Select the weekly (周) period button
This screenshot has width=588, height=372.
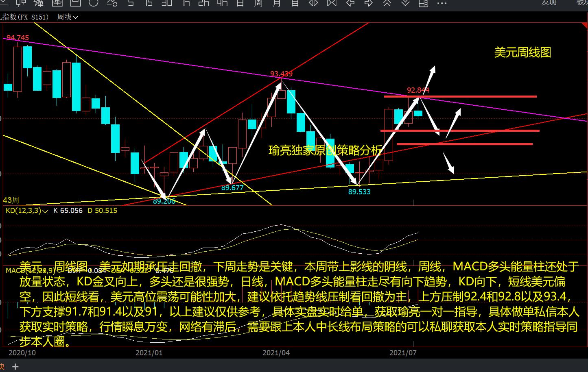click(258, 3)
